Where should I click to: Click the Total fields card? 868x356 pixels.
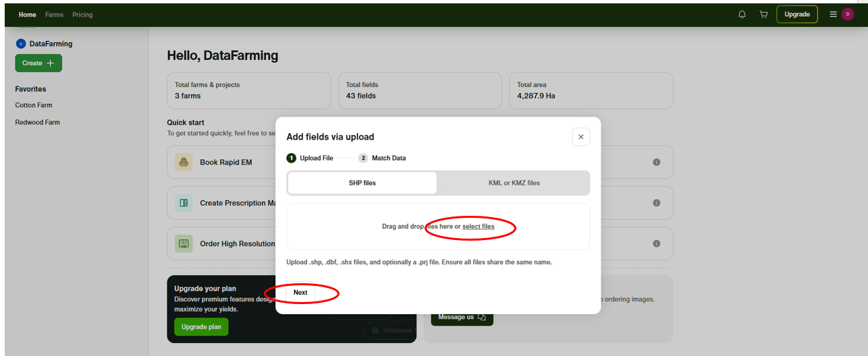[420, 90]
